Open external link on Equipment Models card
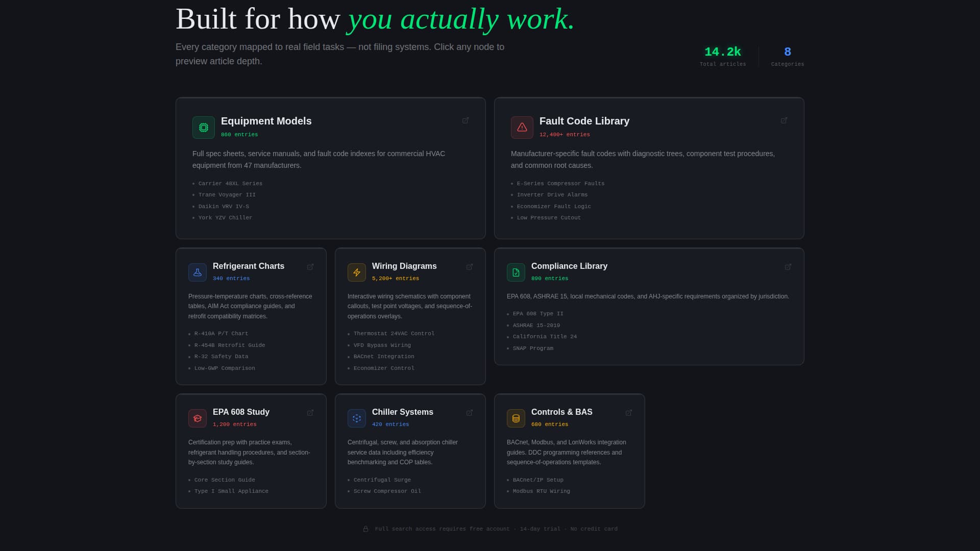980x551 pixels. coord(465,120)
